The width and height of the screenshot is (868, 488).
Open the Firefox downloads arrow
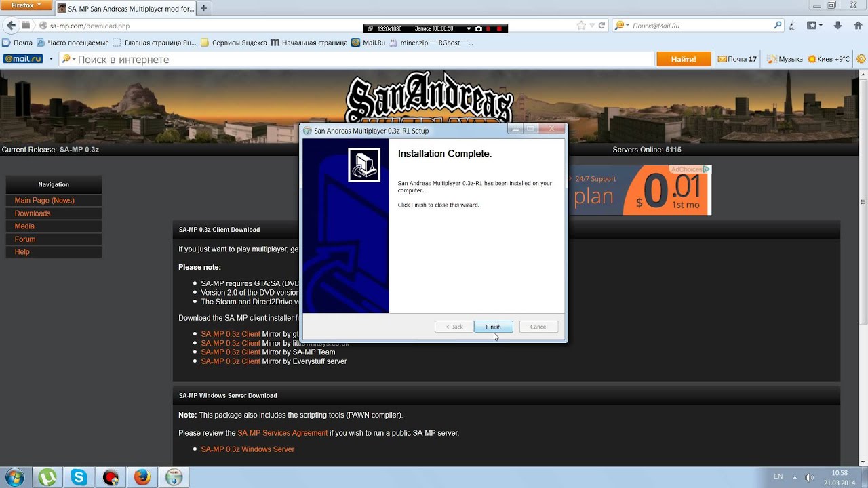tap(838, 26)
